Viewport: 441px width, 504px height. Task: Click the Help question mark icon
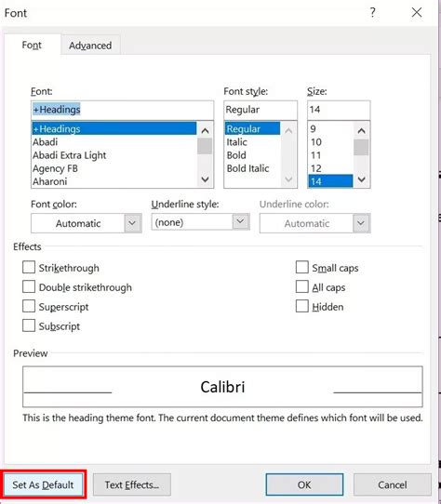372,12
